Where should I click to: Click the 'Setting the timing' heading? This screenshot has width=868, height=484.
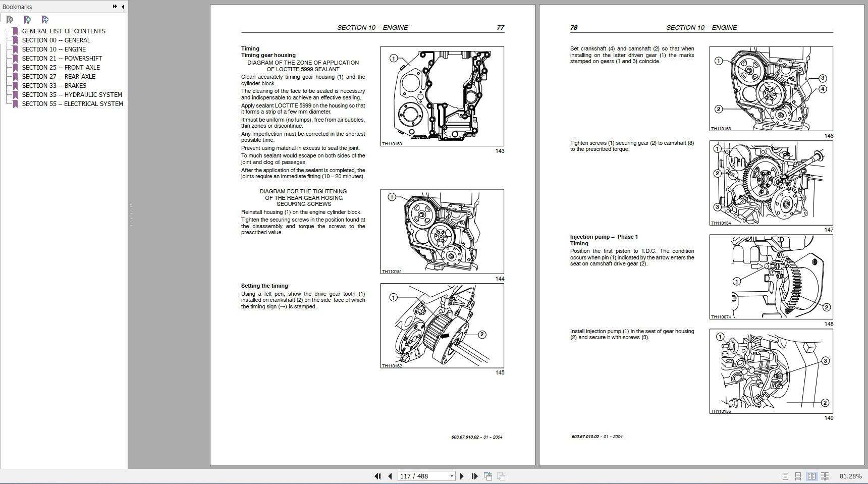[x=264, y=286]
